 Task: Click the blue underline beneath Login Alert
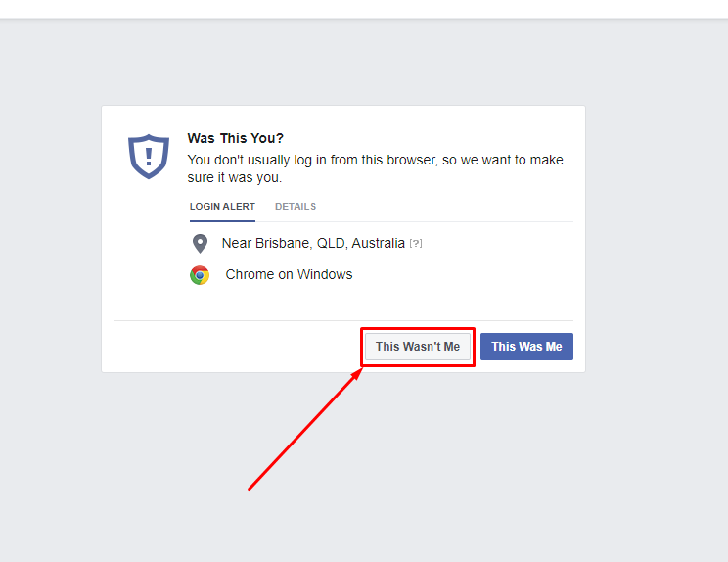click(222, 220)
